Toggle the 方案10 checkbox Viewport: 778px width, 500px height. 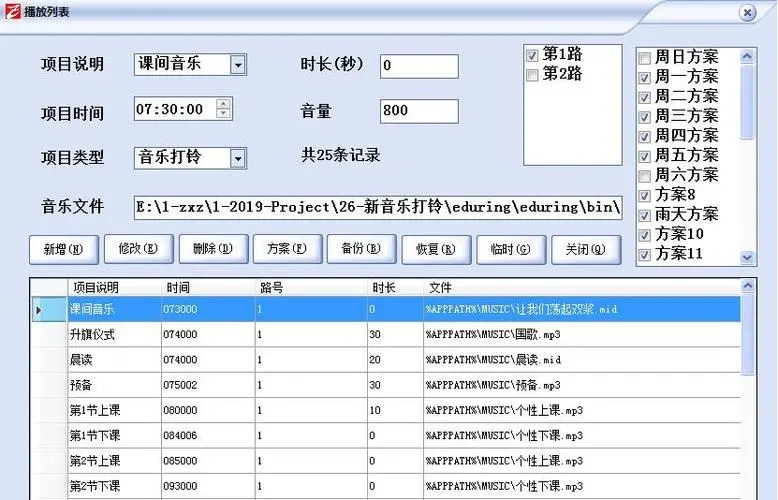tap(645, 235)
